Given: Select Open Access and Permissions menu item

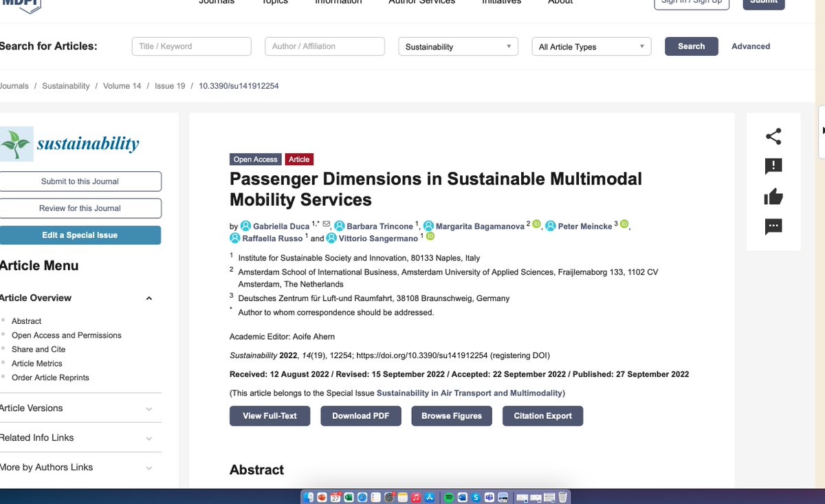Looking at the screenshot, I should tap(66, 336).
